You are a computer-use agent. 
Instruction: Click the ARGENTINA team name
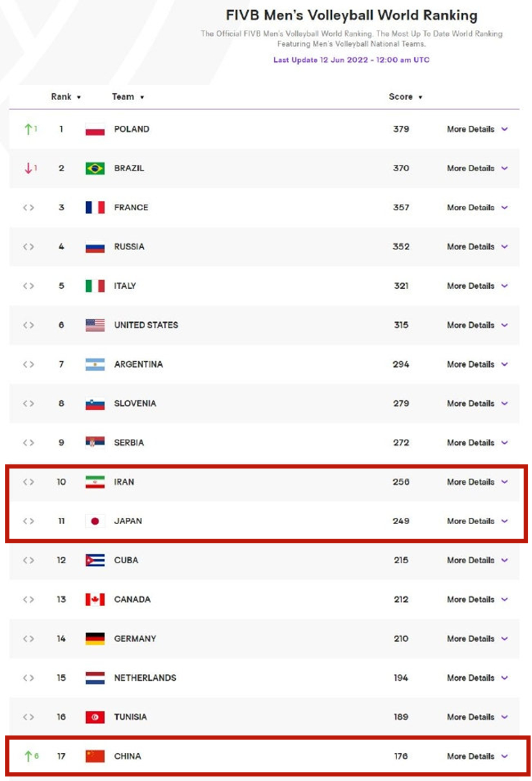pos(138,364)
